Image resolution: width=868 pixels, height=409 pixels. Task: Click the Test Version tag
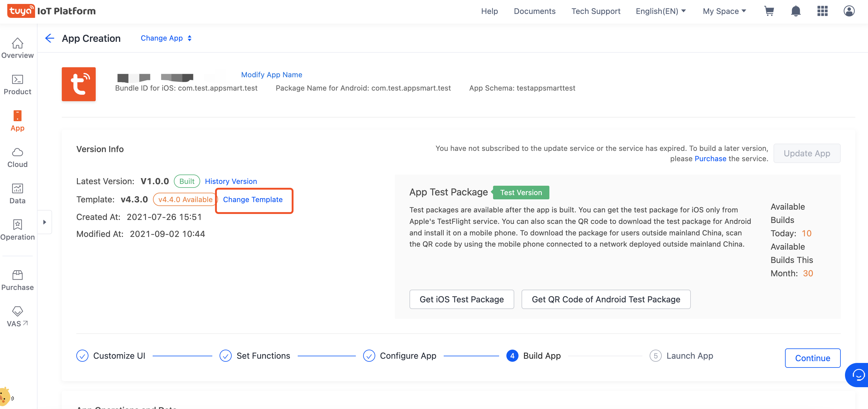coord(521,192)
